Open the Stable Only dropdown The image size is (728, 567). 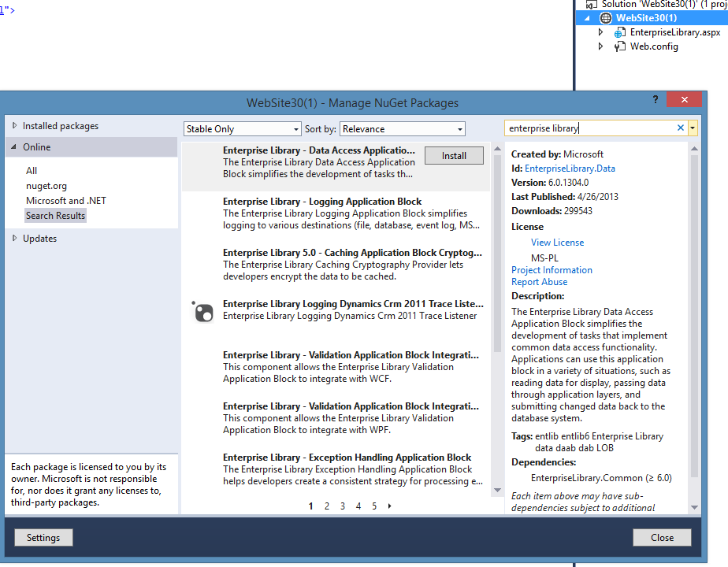242,129
